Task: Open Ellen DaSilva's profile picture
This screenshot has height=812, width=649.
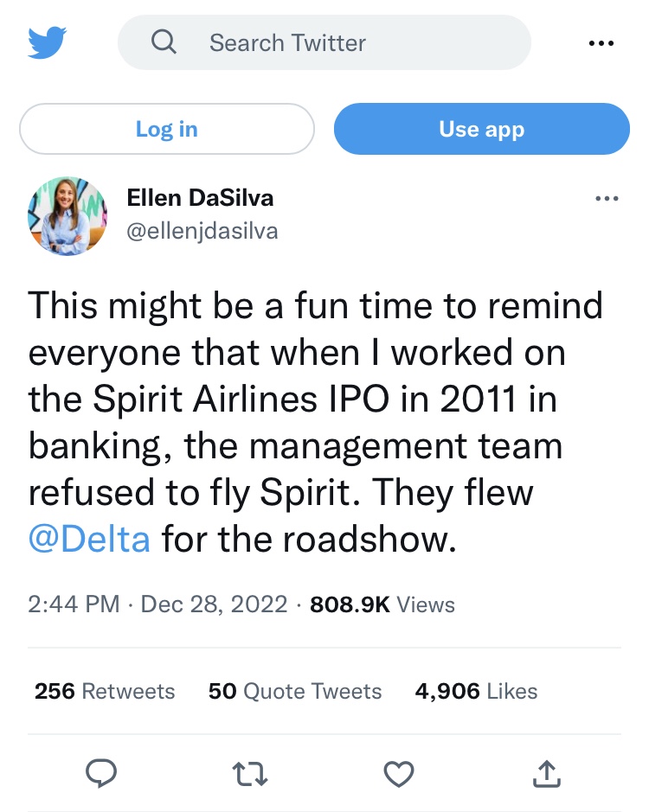Action: 67,216
